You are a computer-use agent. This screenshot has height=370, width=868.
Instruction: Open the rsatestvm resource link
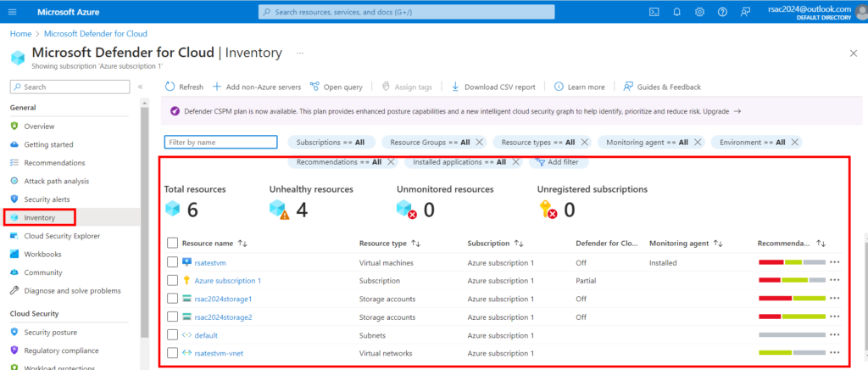(210, 262)
